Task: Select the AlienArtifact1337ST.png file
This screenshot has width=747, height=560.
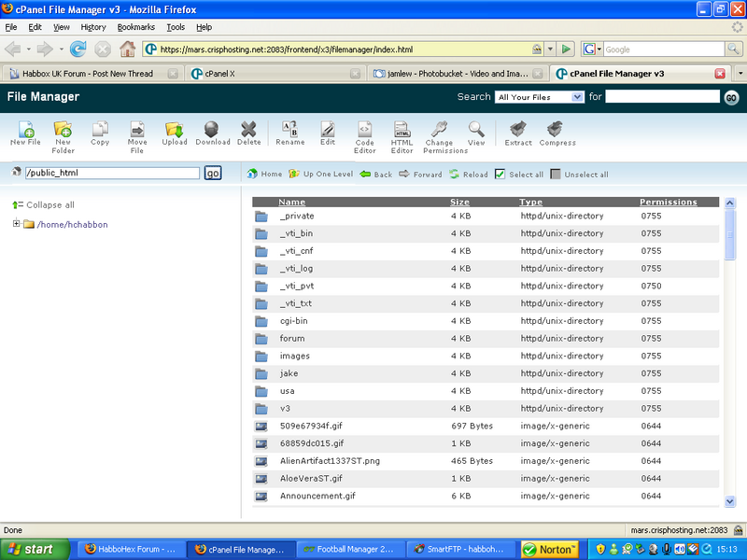Action: click(486, 461)
